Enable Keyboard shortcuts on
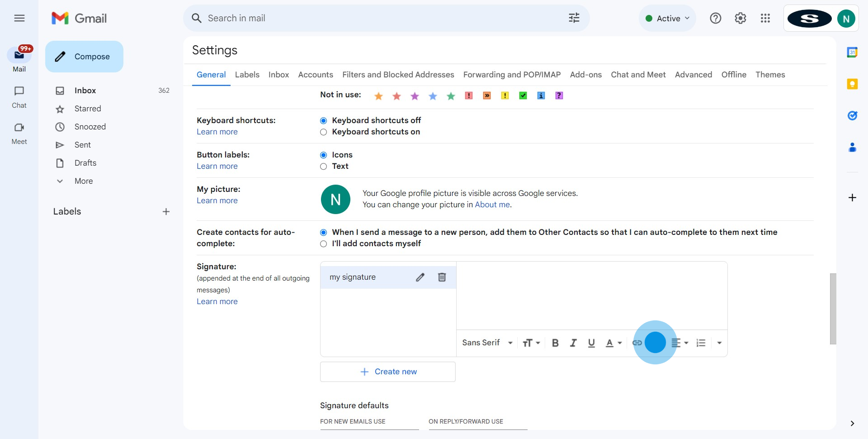 click(x=323, y=132)
